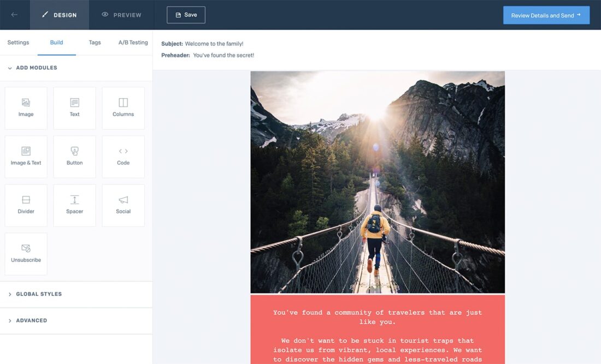This screenshot has width=601, height=364.
Task: Switch to the Preview tab
Action: click(x=121, y=15)
